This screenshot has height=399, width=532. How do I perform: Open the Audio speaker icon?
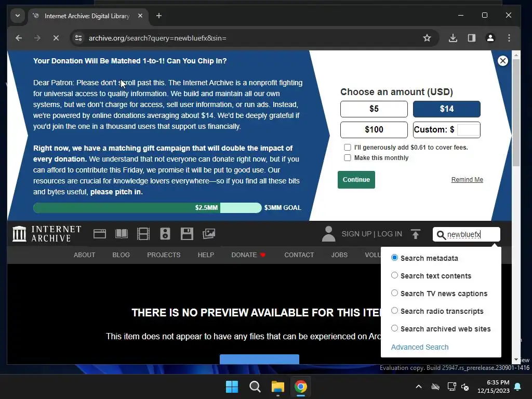(165, 234)
